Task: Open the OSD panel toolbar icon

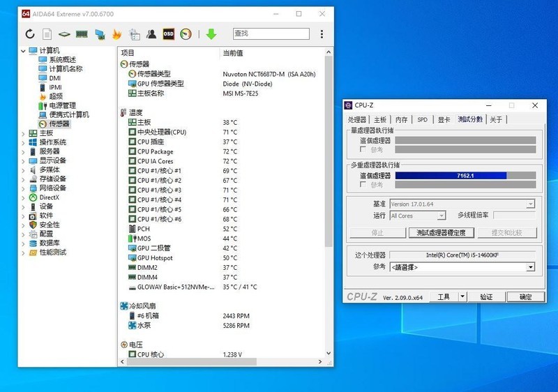Action: (168, 34)
